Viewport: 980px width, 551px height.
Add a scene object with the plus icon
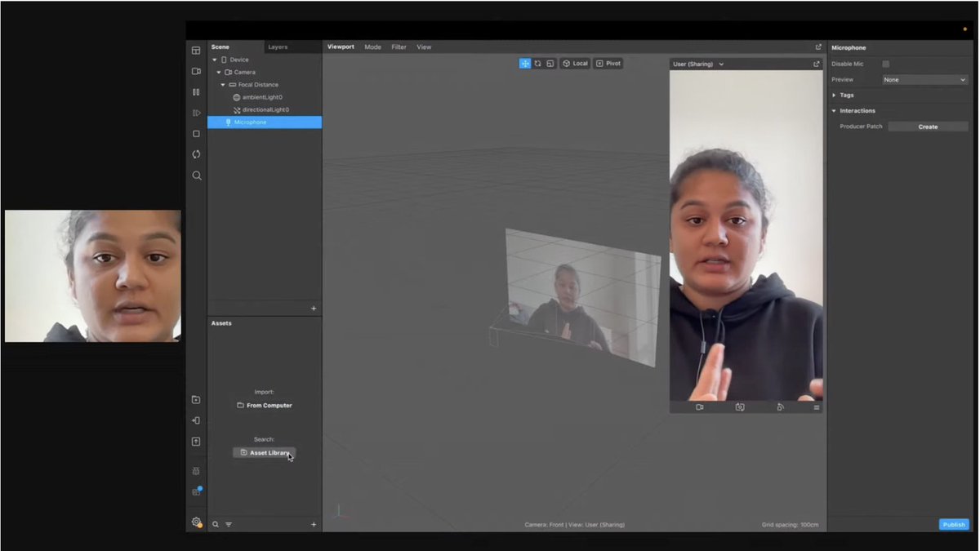pos(314,309)
